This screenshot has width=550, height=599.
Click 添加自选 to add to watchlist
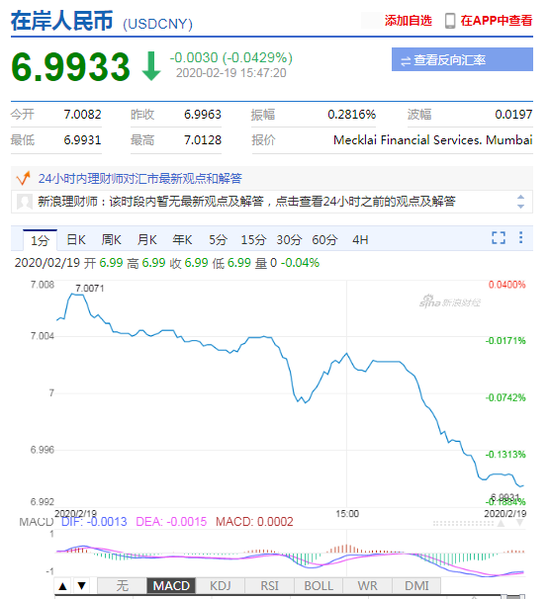click(408, 21)
